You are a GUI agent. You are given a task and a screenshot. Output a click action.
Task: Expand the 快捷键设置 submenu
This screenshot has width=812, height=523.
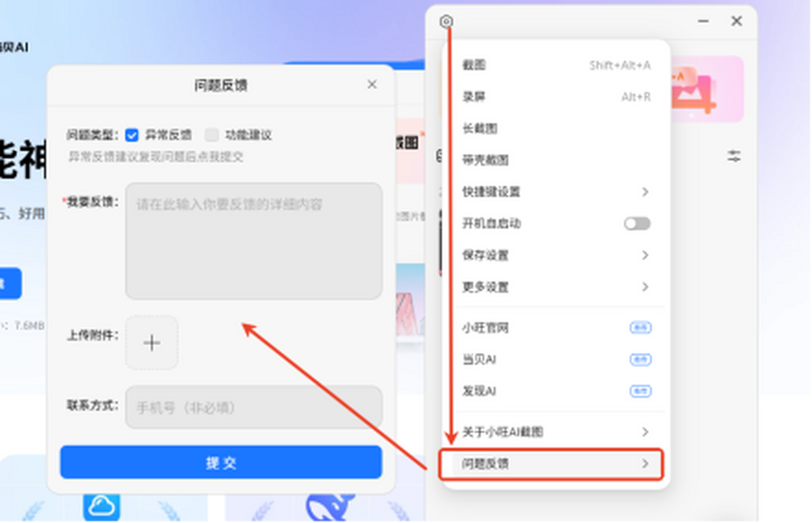tap(556, 192)
